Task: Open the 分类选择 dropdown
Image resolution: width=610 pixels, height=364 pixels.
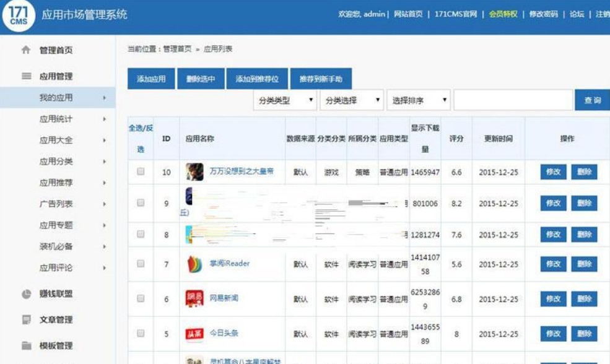Action: [x=351, y=100]
